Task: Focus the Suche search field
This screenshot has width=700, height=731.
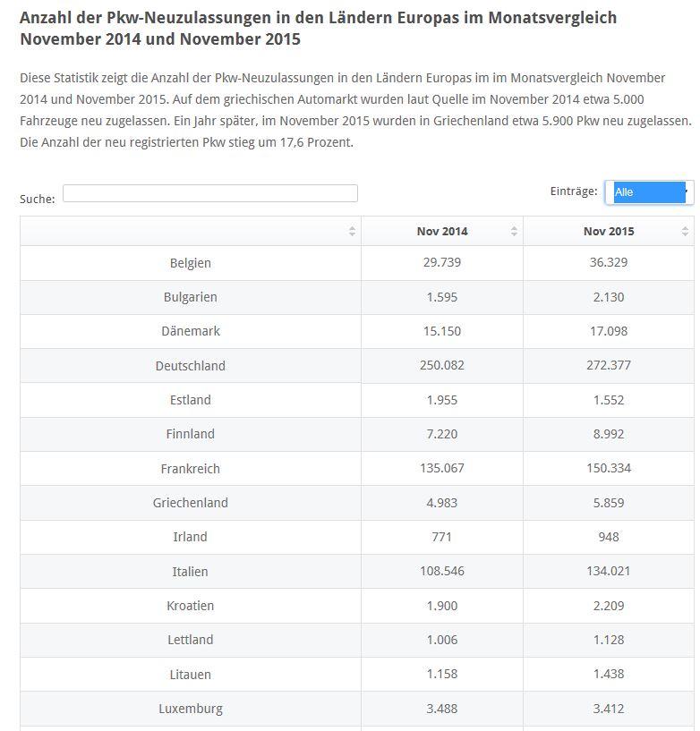Action: tap(210, 193)
